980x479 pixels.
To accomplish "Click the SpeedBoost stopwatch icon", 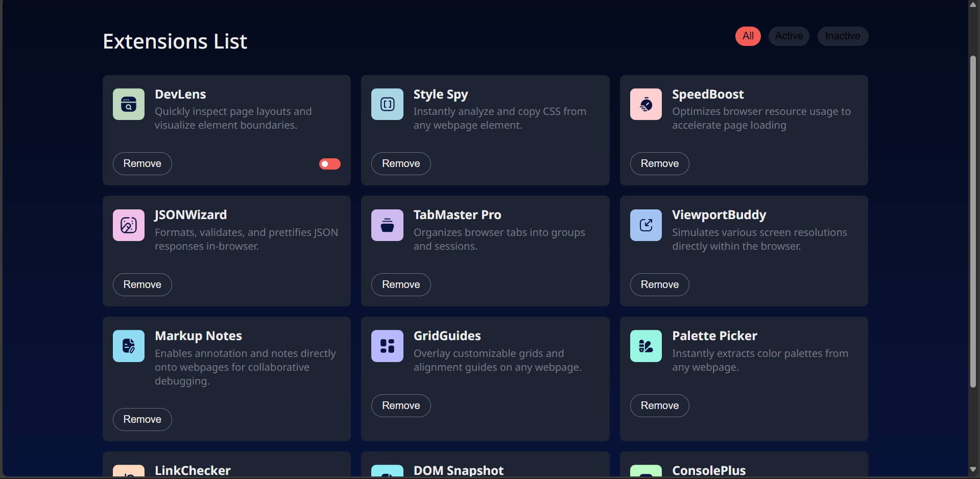I will (x=646, y=104).
